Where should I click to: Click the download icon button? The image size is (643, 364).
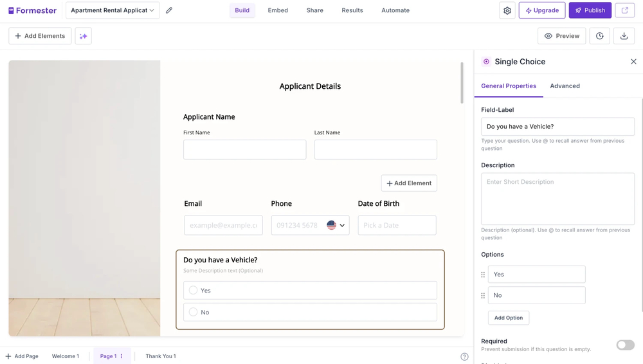coord(624,36)
